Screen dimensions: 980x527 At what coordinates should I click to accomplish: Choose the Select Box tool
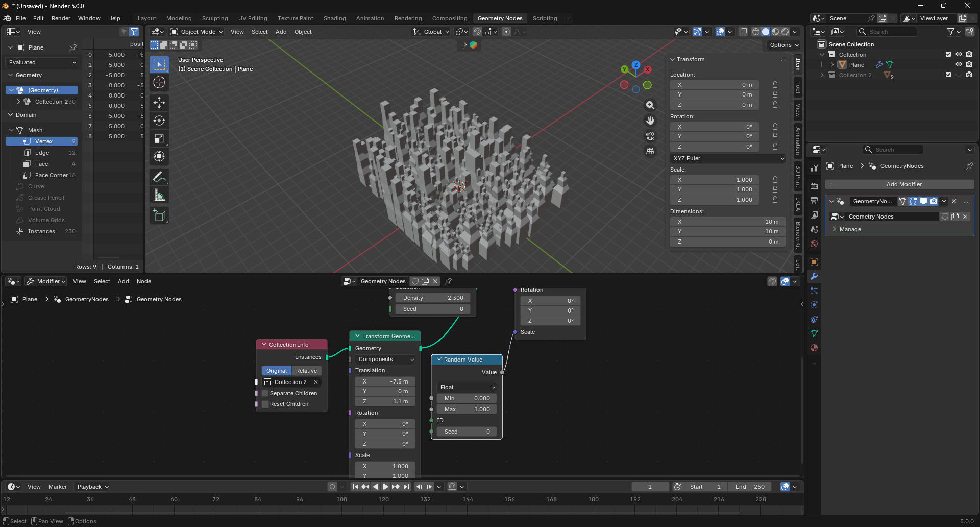(159, 64)
